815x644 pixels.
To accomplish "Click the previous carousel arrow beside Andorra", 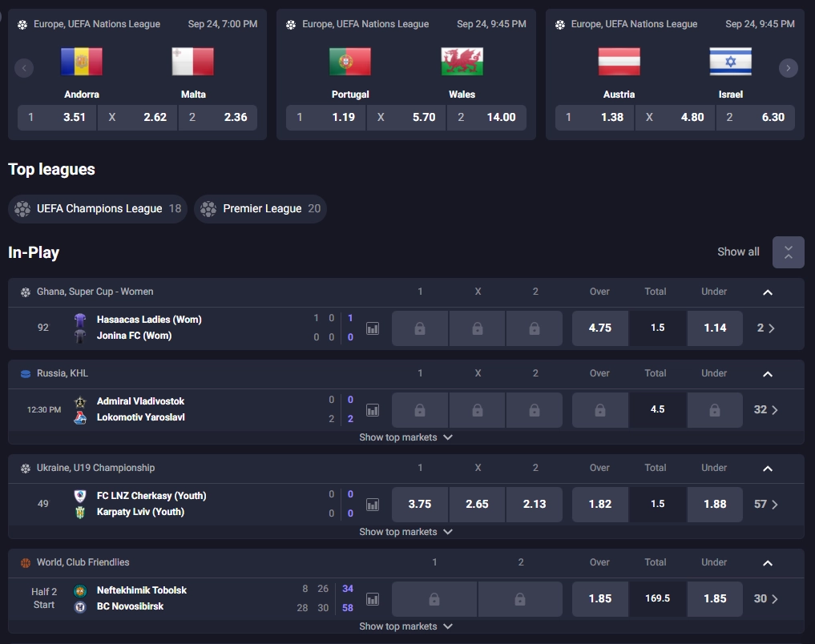I will [24, 68].
